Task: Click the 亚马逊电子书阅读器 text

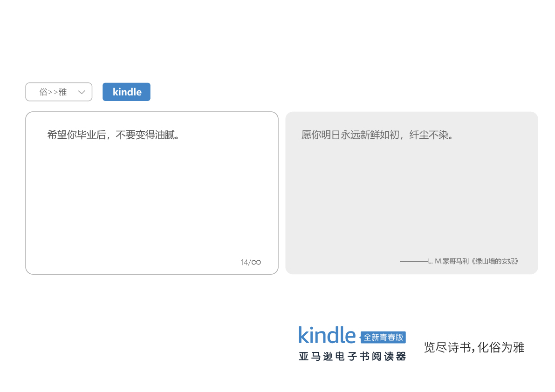Action: pos(352,356)
